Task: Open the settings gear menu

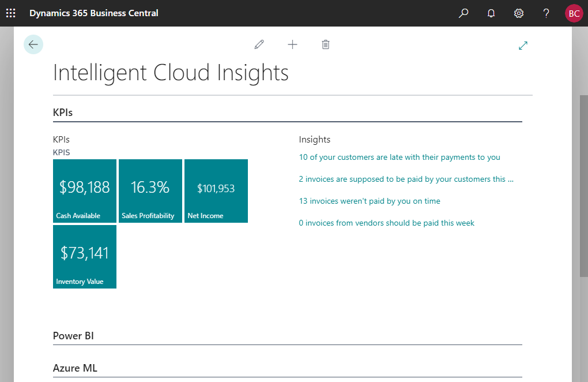Action: coord(519,13)
